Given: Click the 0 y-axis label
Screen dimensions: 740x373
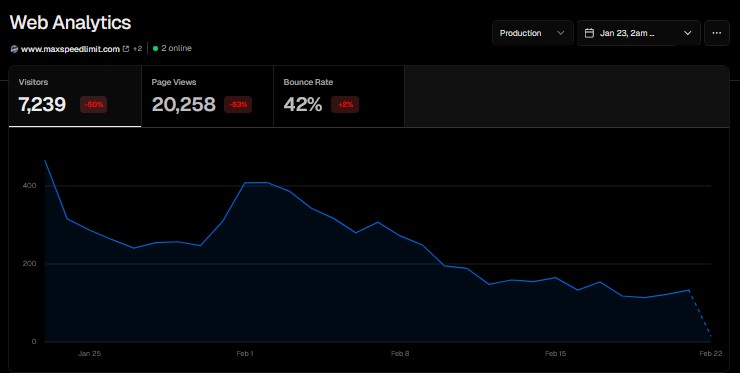Looking at the screenshot, I should coord(34,341).
